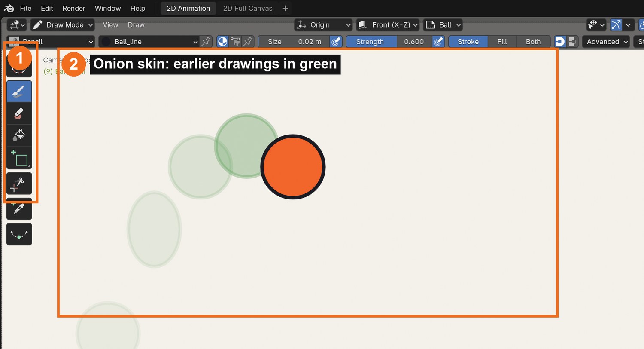This screenshot has width=644, height=349.
Task: Open the Edit menu
Action: (x=47, y=8)
